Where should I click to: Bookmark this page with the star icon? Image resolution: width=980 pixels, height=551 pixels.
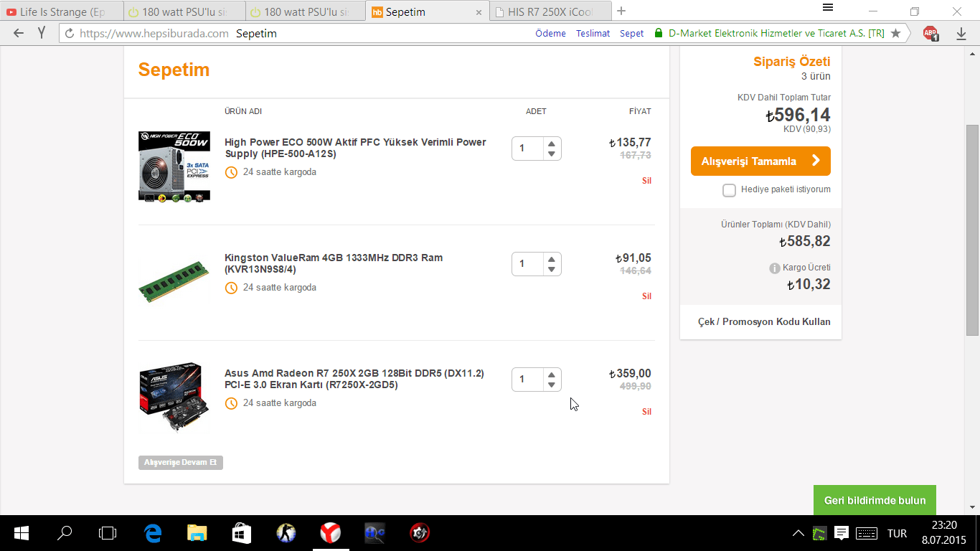(x=895, y=34)
